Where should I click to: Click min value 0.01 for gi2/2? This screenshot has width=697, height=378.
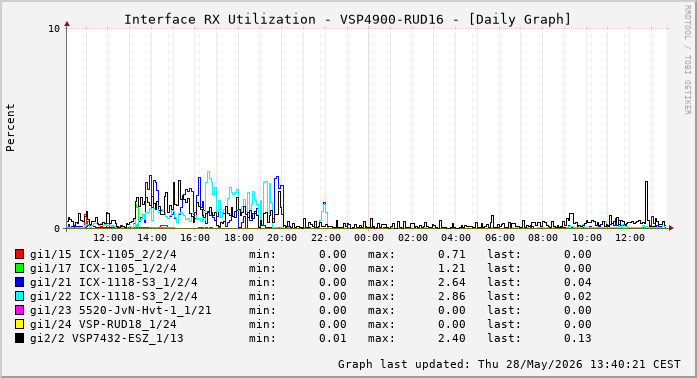coord(332,338)
